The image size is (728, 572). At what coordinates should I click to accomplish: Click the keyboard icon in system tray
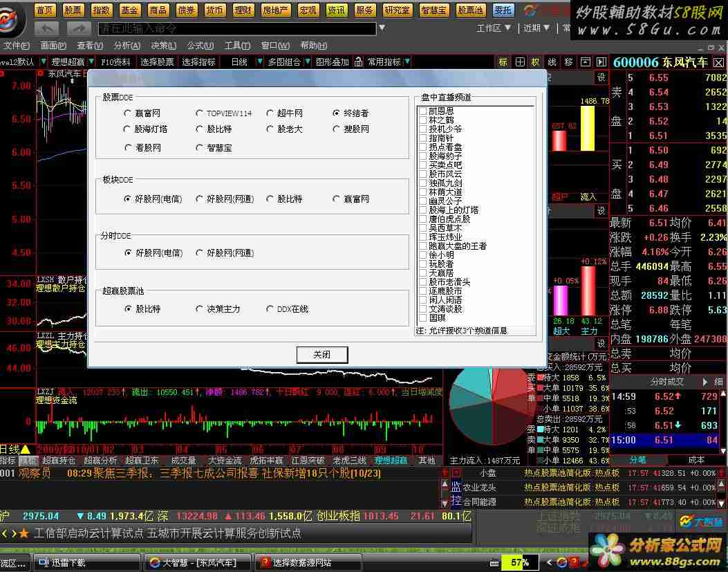[494, 563]
